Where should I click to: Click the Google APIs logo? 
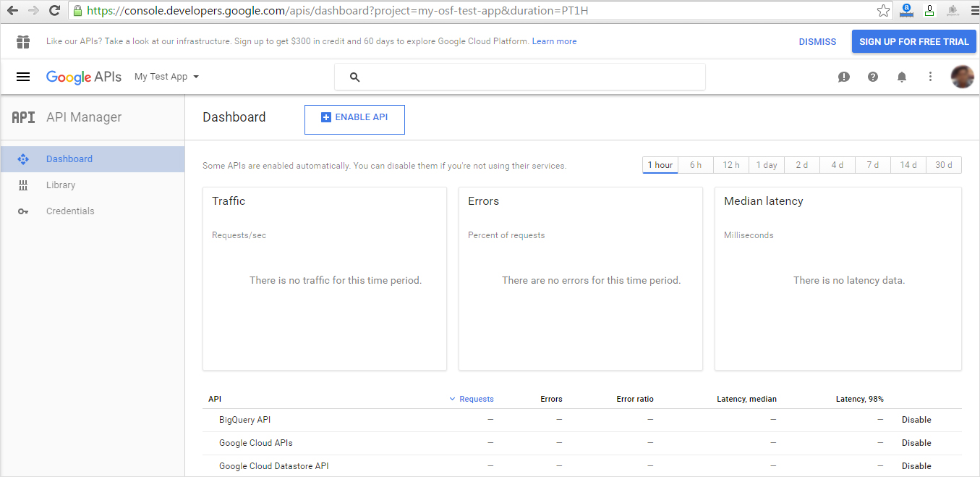pos(84,77)
